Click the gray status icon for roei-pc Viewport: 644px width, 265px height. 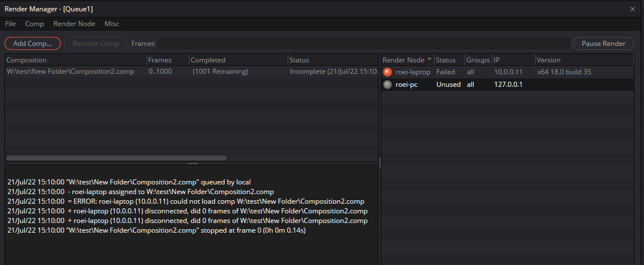point(388,85)
